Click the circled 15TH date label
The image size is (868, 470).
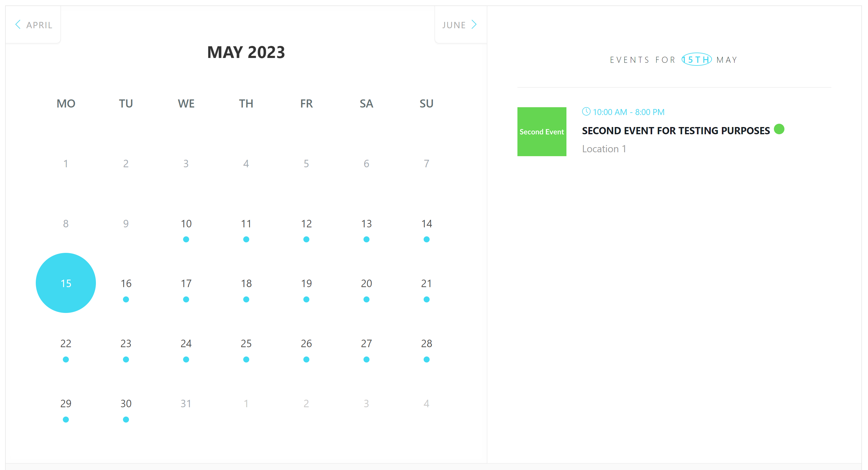pyautogui.click(x=697, y=59)
